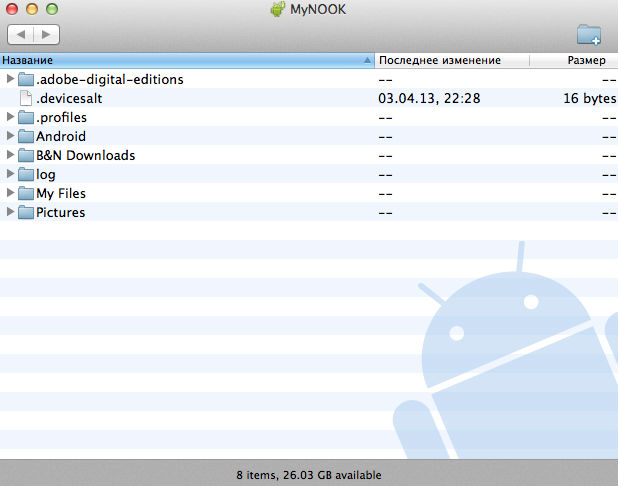Click the B&N Downloads folder icon

(x=26, y=155)
